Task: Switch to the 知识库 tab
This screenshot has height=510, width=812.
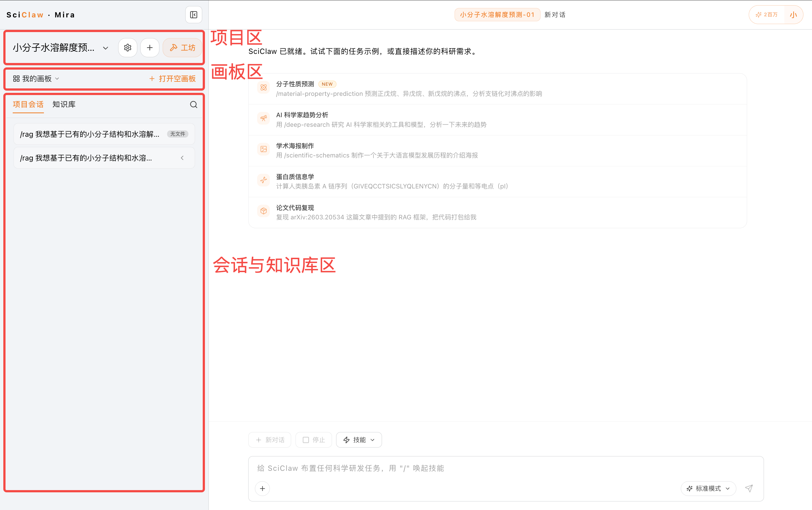Action: tap(64, 104)
